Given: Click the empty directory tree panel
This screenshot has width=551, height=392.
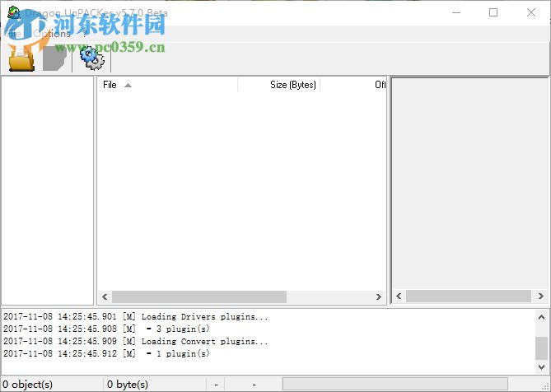Looking at the screenshot, I should (48, 190).
